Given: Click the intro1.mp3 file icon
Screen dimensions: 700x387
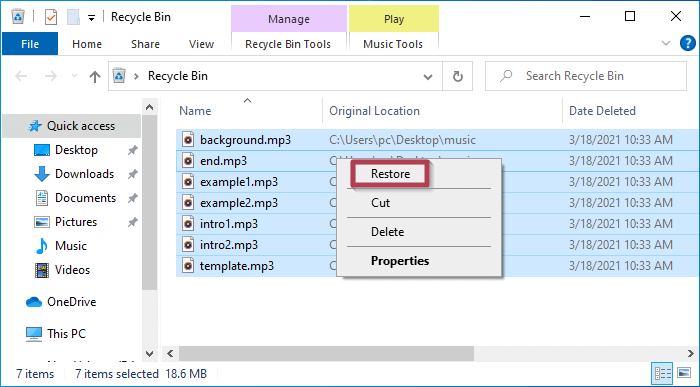Looking at the screenshot, I should pyautogui.click(x=188, y=224).
